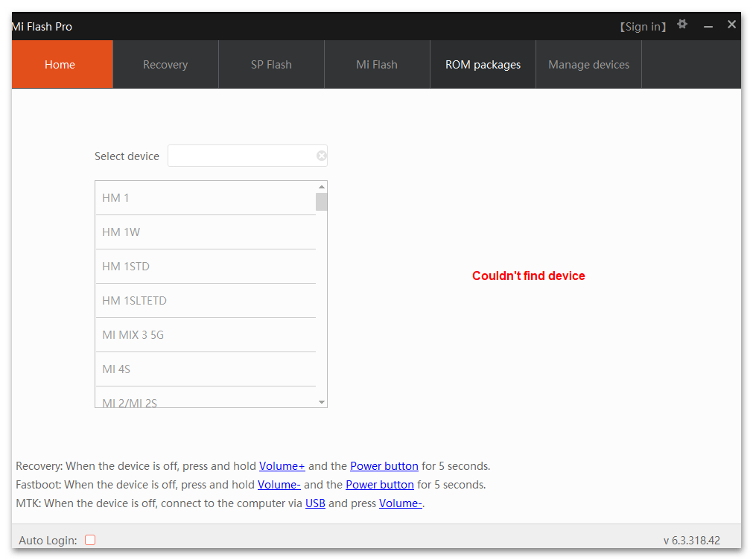Click the Sign in link
Screen dimensions: 753x560
click(643, 26)
